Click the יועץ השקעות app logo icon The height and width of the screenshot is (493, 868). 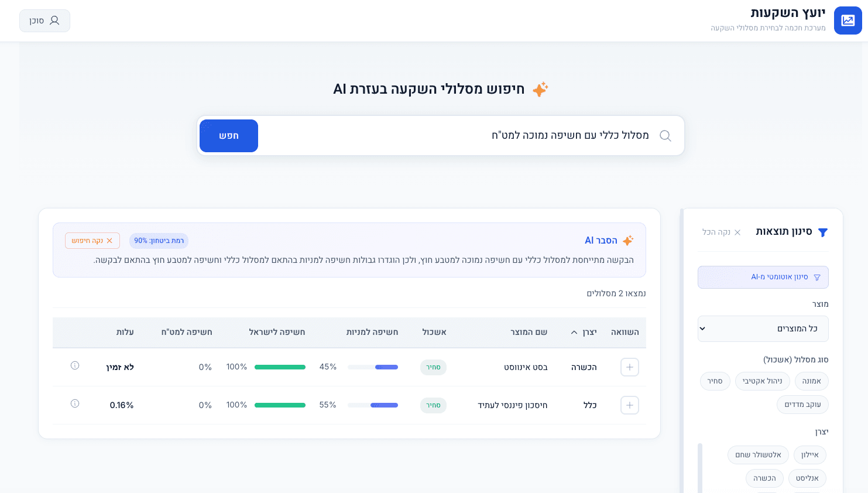(x=848, y=20)
